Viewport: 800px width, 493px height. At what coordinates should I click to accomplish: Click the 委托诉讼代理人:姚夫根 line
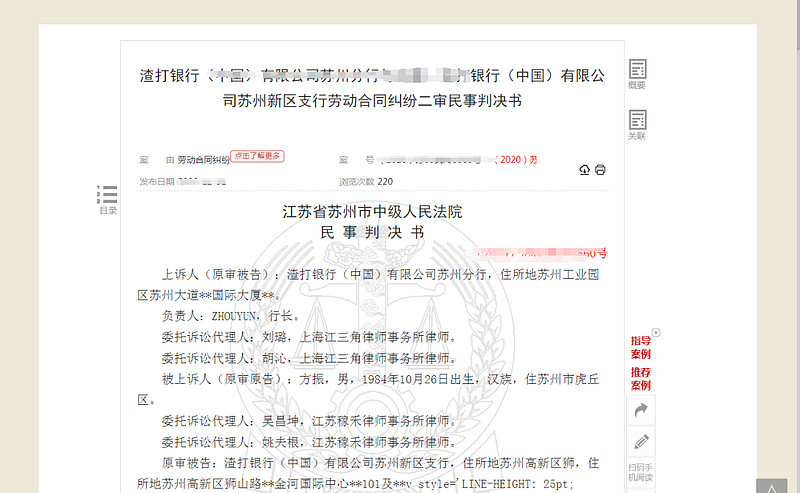tap(309, 442)
